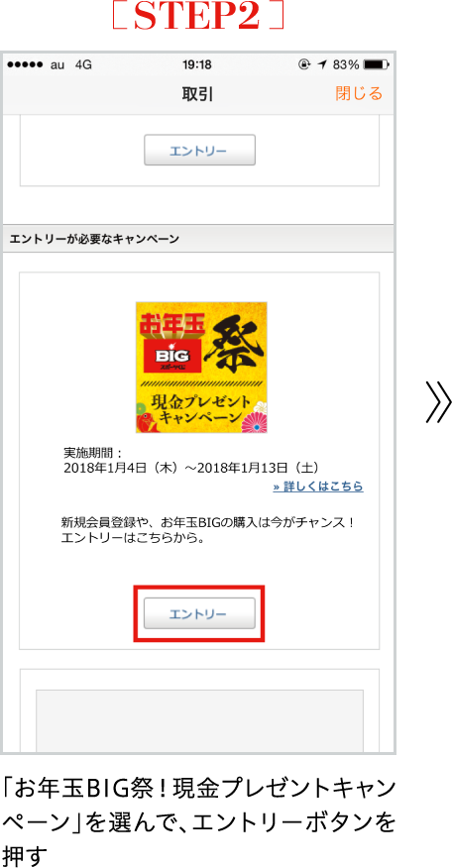Tap the location services arrow icon

click(x=322, y=65)
